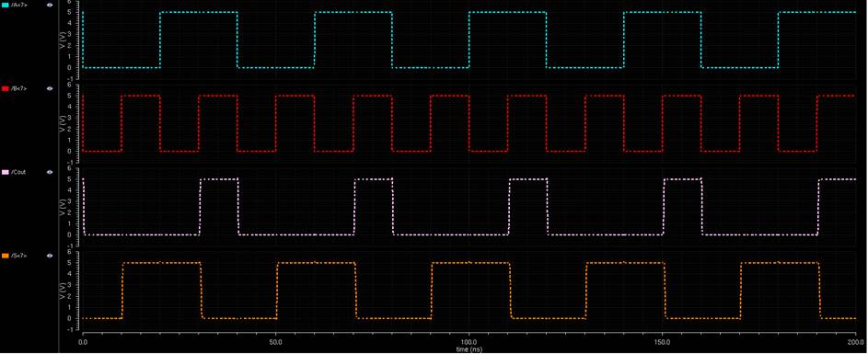Screen dimensions: 868x354
Task: Click the 150.0 tick on time axis
Action: click(663, 342)
